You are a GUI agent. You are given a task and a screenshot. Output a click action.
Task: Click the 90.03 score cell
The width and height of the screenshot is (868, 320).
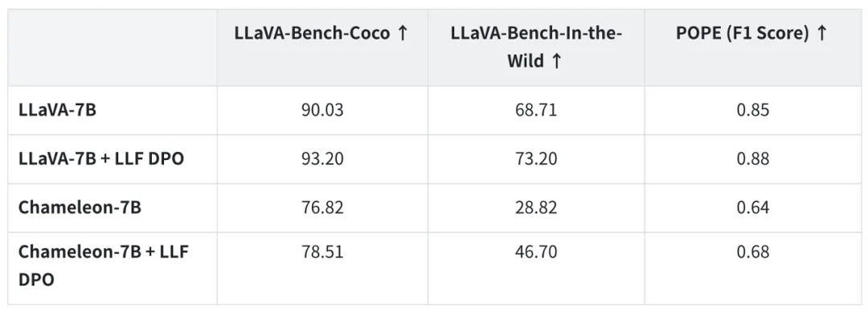click(322, 110)
